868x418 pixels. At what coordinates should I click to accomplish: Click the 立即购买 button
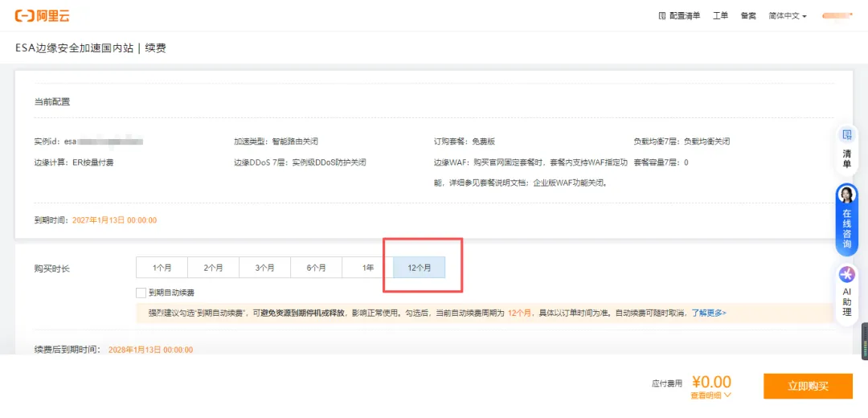[808, 386]
